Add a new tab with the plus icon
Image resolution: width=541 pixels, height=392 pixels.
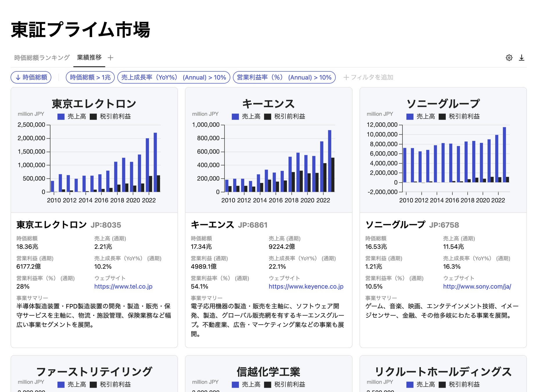110,58
